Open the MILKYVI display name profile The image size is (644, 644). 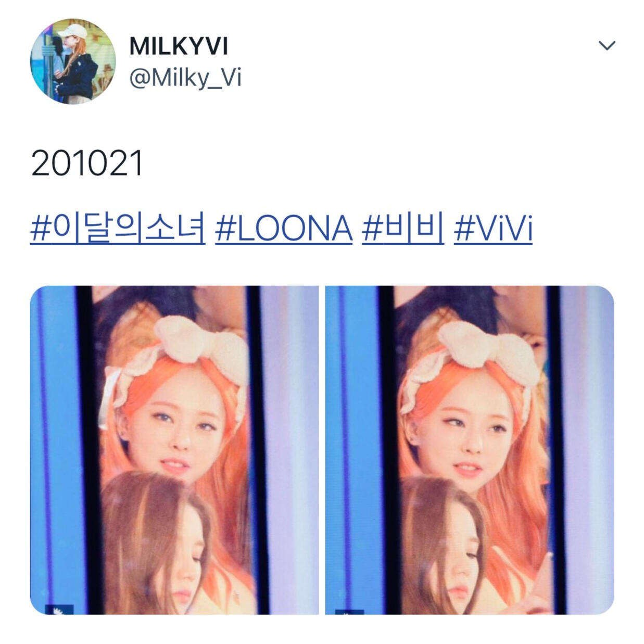[x=179, y=46]
